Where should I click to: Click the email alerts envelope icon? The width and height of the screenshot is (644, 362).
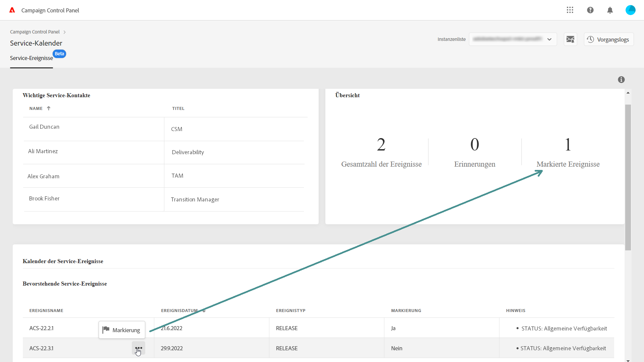570,39
